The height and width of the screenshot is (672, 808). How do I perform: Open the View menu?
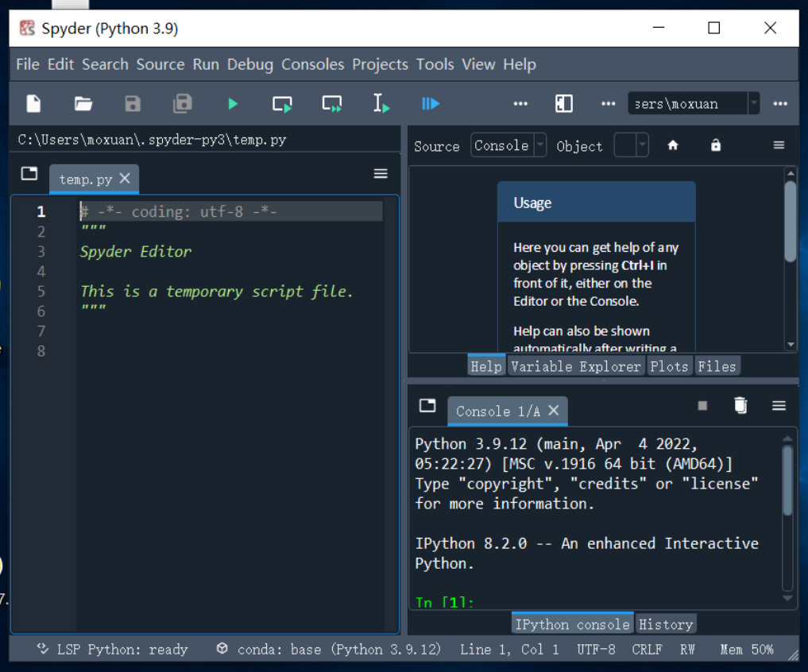click(x=478, y=64)
